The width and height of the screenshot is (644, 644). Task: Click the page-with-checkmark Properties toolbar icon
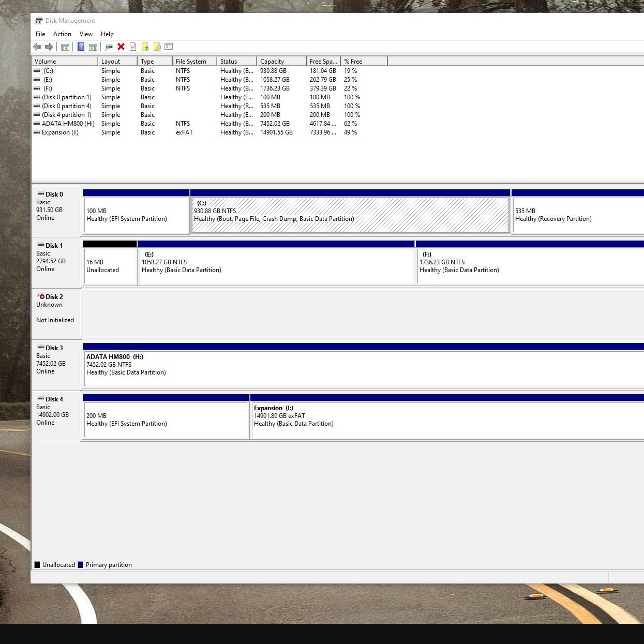pos(133,47)
